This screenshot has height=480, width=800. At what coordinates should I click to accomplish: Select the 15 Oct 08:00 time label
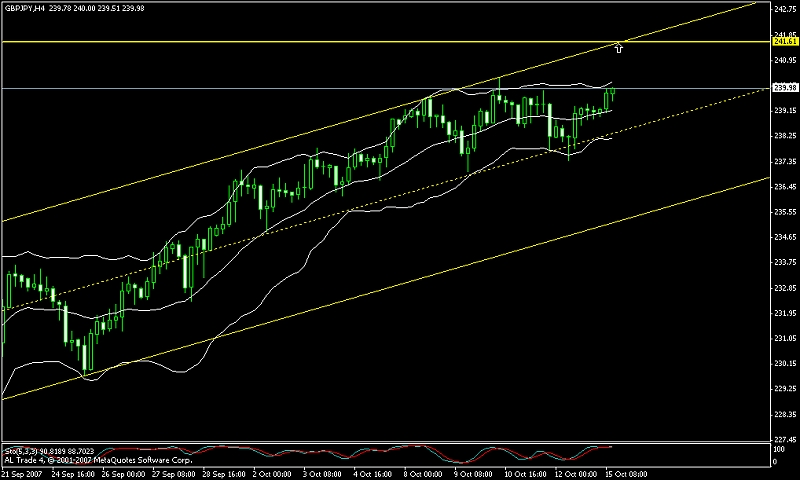(626, 474)
